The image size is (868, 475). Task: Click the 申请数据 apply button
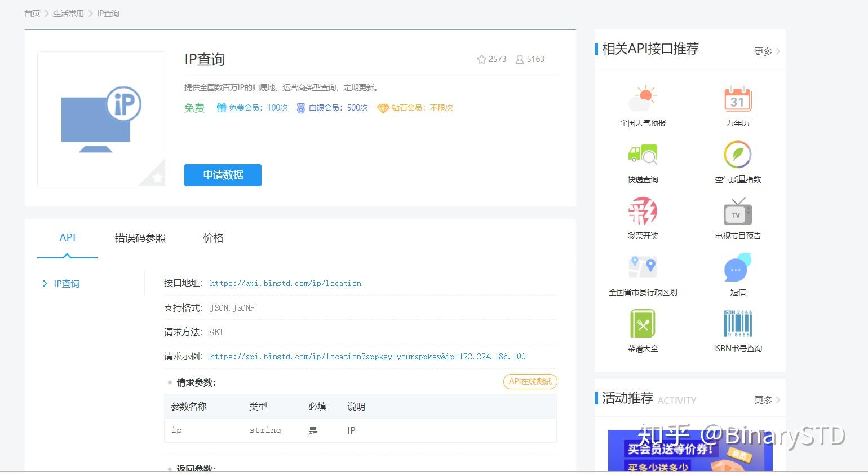coord(222,175)
